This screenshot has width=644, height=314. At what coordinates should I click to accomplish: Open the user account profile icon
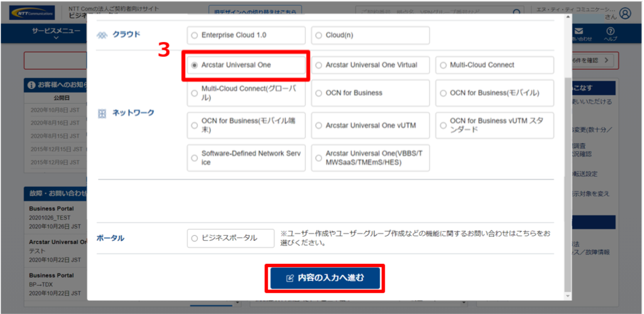625,14
